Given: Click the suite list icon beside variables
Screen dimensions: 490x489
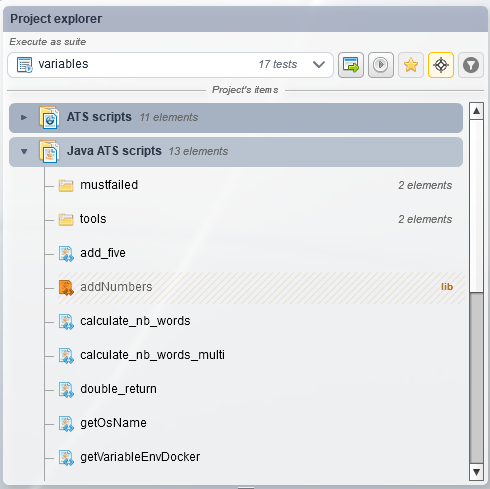Looking at the screenshot, I should [x=25, y=65].
